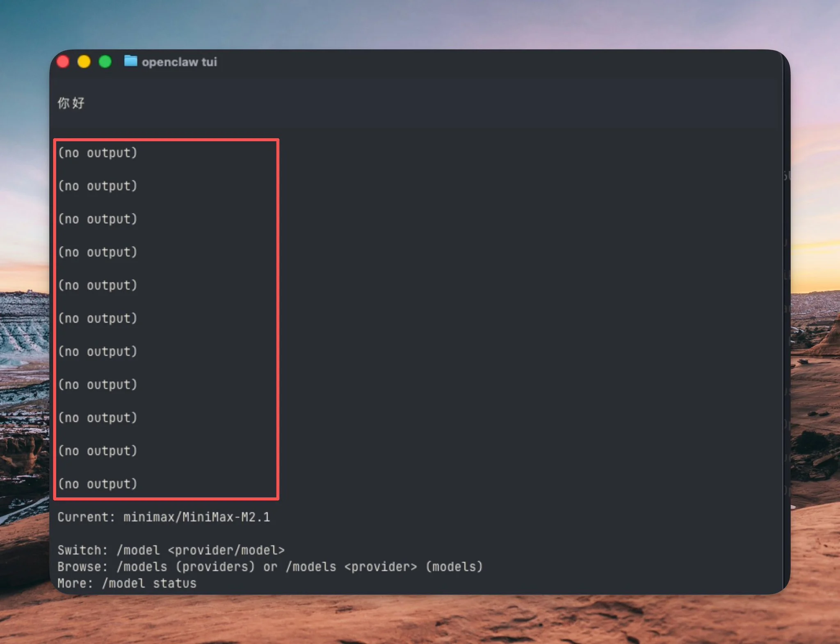Minimize the terminal with the yellow button
The height and width of the screenshot is (644, 840).
pos(84,62)
